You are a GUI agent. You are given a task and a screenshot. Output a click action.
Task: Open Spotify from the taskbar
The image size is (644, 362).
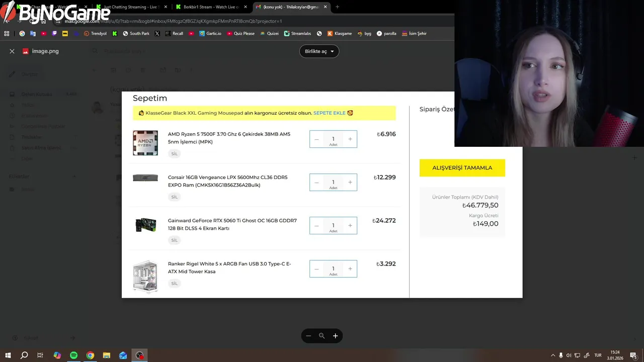(x=73, y=355)
